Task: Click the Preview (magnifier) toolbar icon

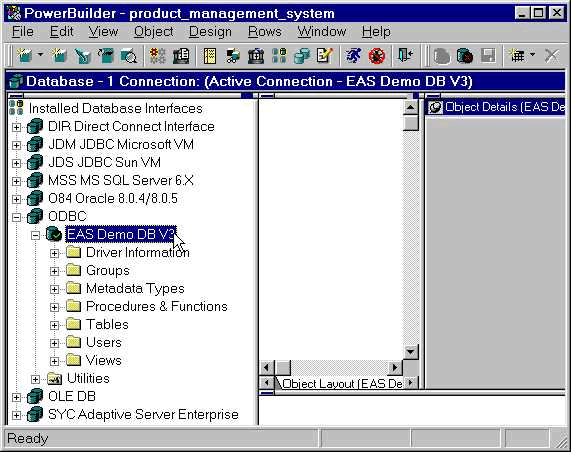Action: coord(128,56)
